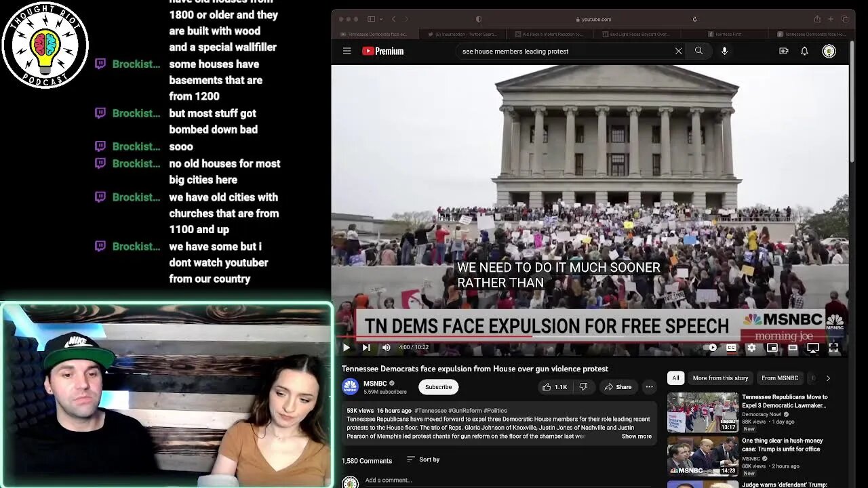Click the Share button
The height and width of the screenshot is (488, 868).
618,387
